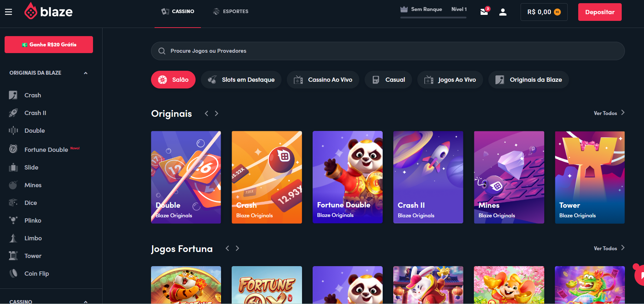The width and height of the screenshot is (644, 304).
Task: Select the Salão category
Action: pos(173,80)
